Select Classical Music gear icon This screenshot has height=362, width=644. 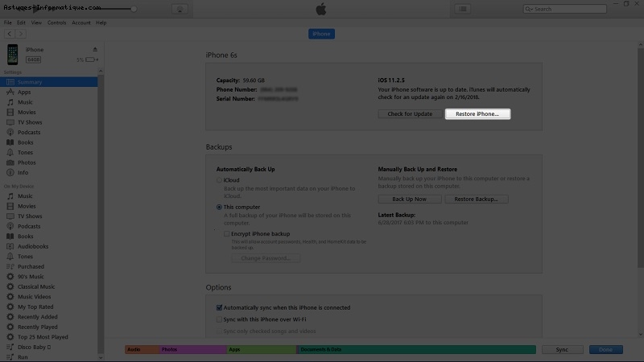pos(10,286)
